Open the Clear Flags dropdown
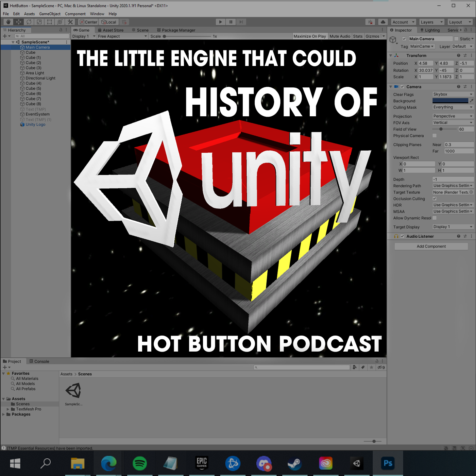Viewport: 476px width, 476px height. click(x=453, y=95)
